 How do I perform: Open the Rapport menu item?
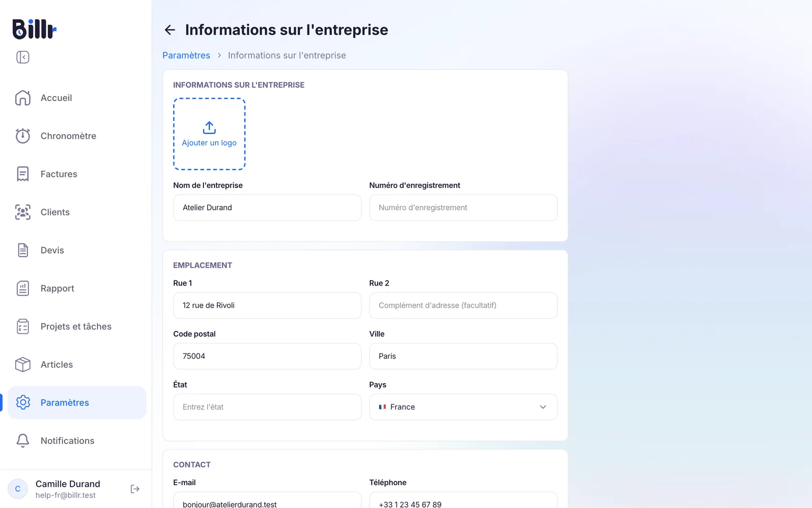[77, 289]
